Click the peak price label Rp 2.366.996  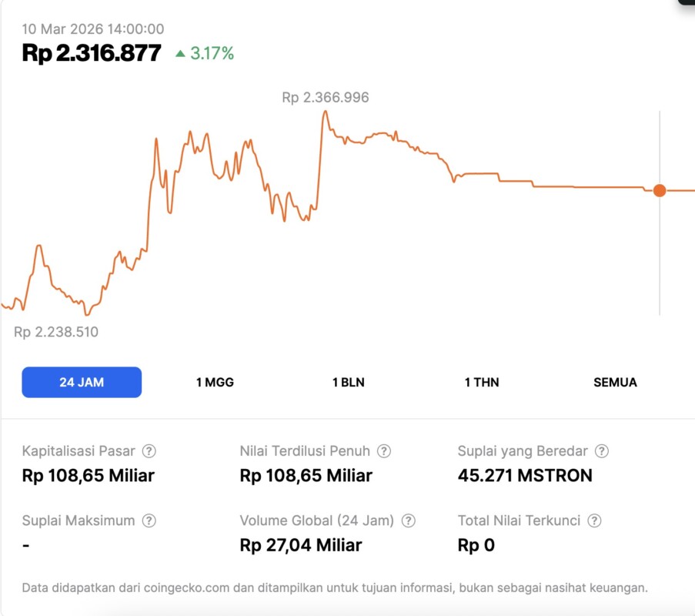point(325,97)
